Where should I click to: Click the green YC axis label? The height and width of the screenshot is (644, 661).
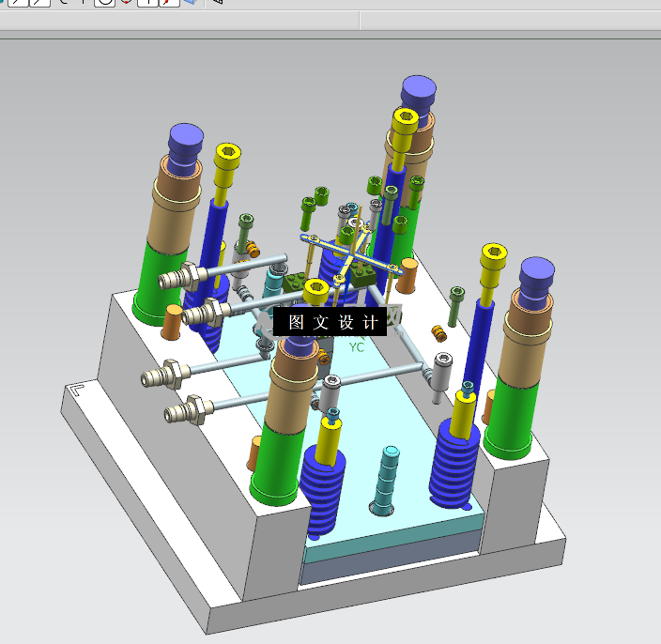click(356, 347)
